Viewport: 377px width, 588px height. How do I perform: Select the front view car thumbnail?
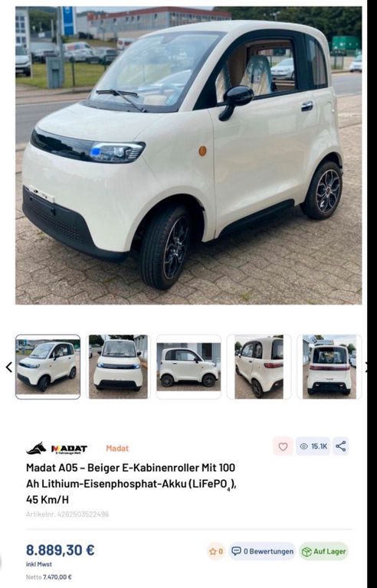[x=118, y=367]
